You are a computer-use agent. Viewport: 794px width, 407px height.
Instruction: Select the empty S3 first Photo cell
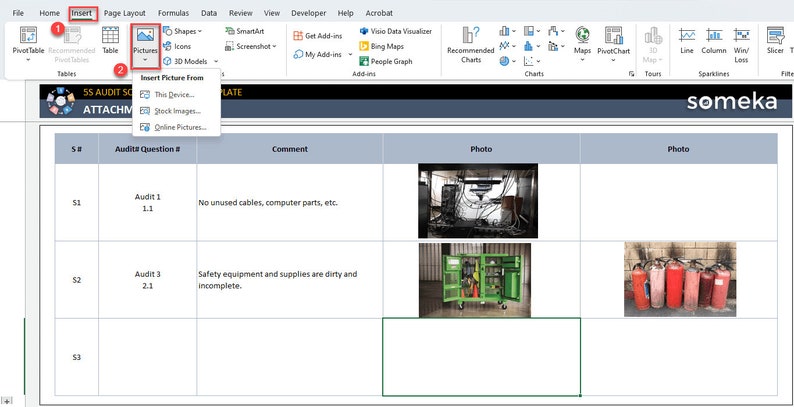tap(482, 357)
